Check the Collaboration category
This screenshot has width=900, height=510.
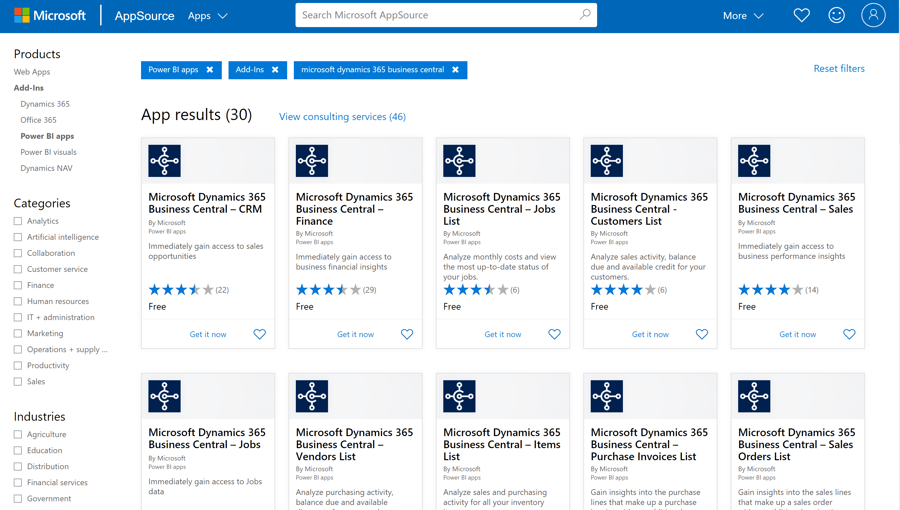[x=18, y=253]
